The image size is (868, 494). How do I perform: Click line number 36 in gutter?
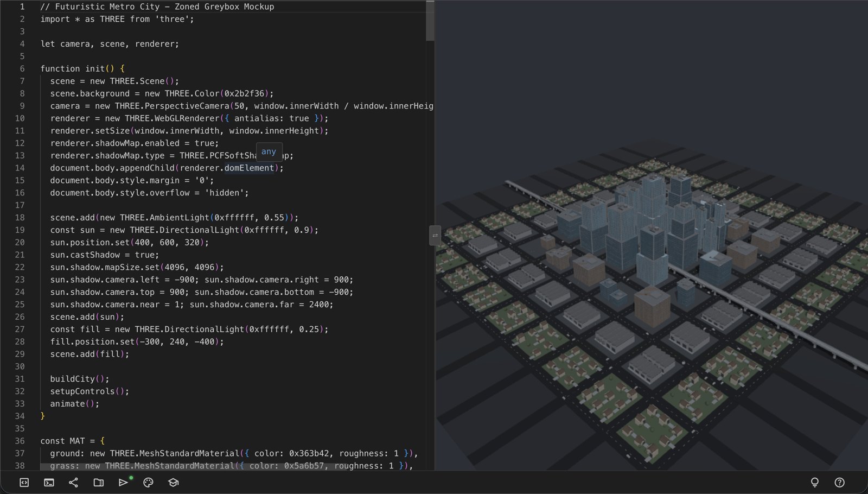[x=20, y=441]
